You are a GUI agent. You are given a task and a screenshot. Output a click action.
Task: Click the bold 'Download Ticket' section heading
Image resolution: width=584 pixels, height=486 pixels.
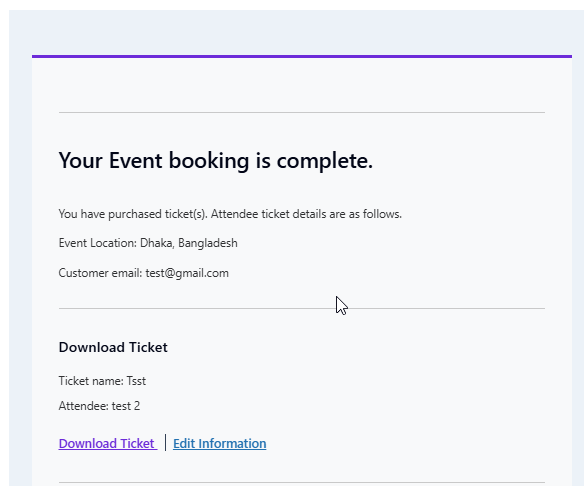113,347
